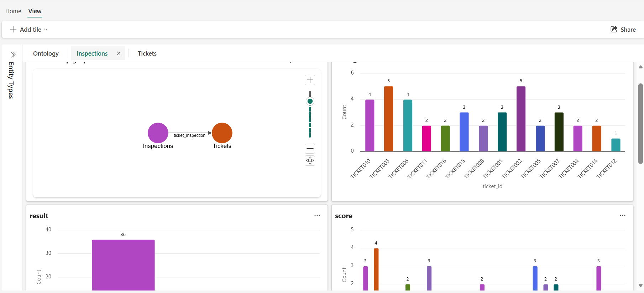Click the result bar with value 36
Screen dimensions: 644x293
click(x=123, y=265)
